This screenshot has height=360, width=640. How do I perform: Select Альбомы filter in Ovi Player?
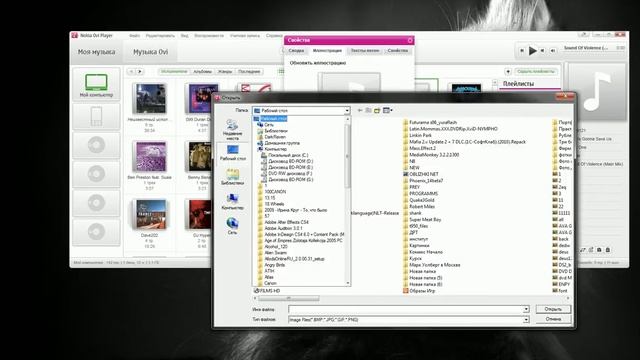[x=202, y=71]
